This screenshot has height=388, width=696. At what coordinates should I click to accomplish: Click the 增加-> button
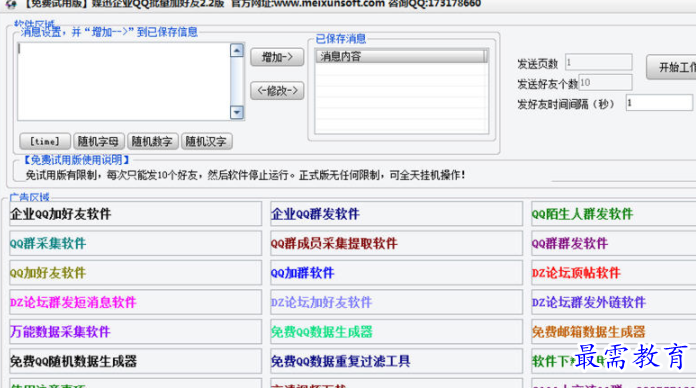click(277, 57)
